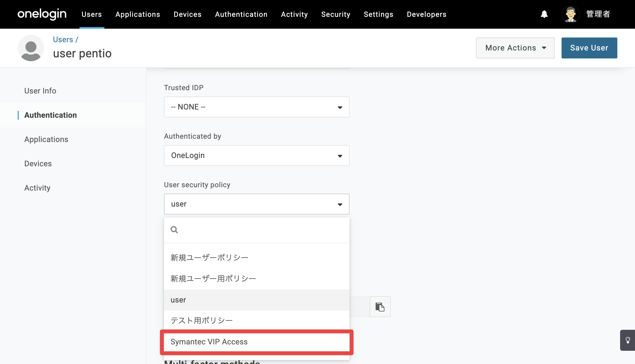Open the Security top menu
Screen dimensions: 635x364
coord(336,14)
